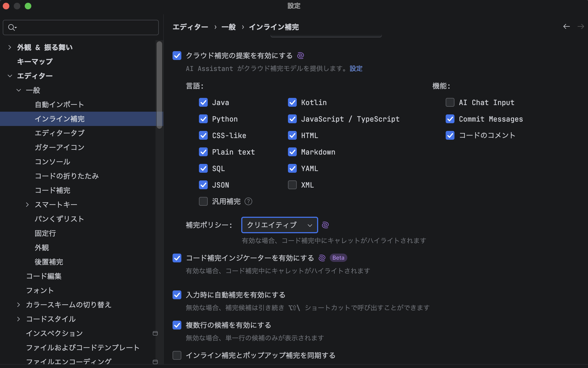
Task: Click the profile icon on インスペクション row
Action: pyautogui.click(x=155, y=333)
